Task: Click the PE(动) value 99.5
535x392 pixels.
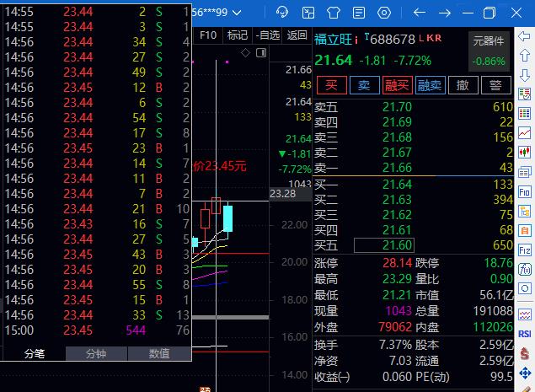Action: (x=501, y=377)
